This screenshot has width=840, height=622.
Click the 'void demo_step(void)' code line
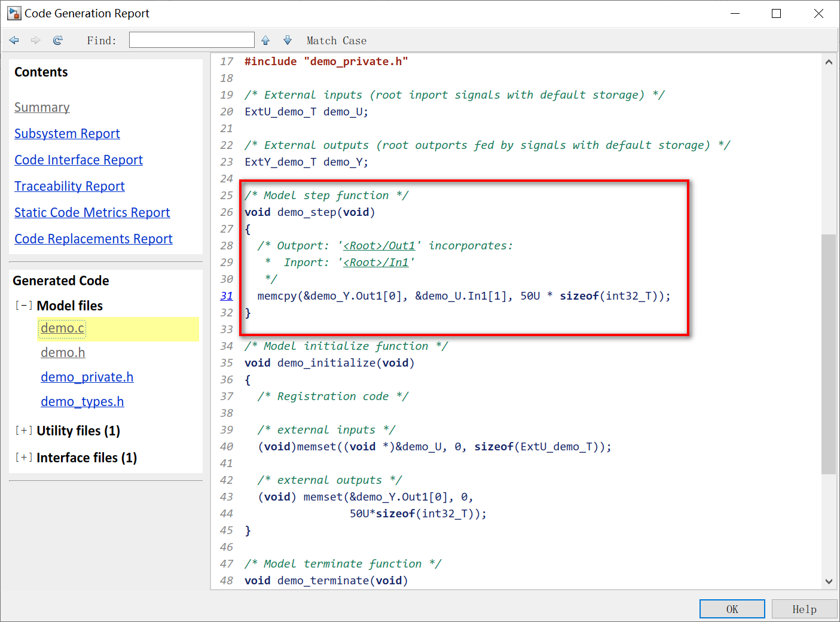tap(310, 212)
